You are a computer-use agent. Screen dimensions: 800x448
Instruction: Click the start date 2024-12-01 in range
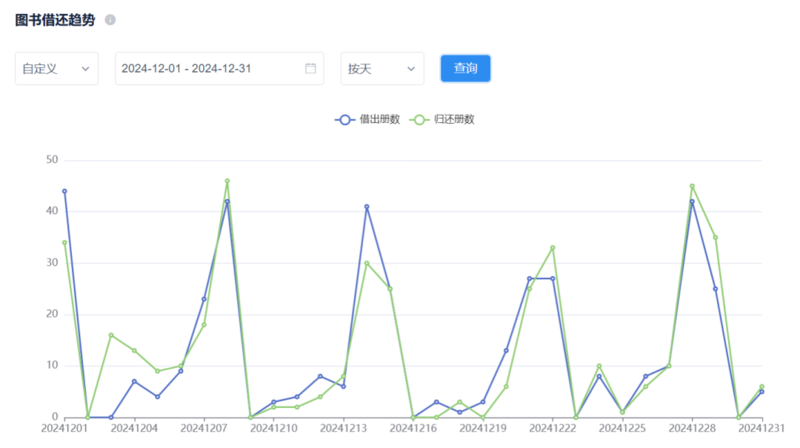[x=152, y=68]
